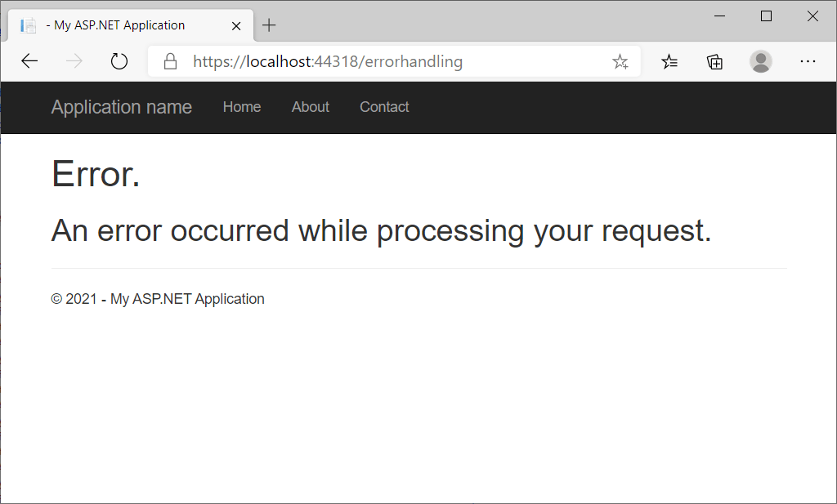Click the copyright footer text
The width and height of the screenshot is (837, 504).
click(157, 298)
